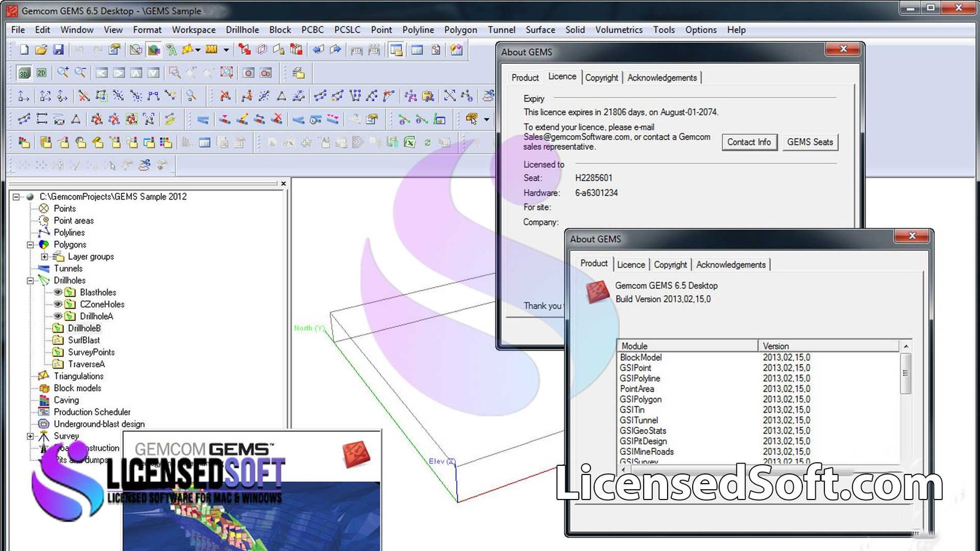980x551 pixels.
Task: Click the Drillholes icon in tree
Action: (43, 280)
